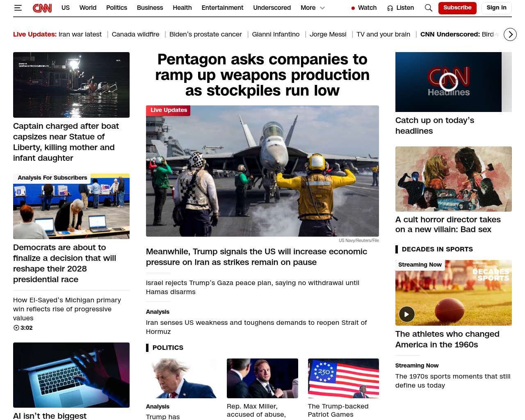525x420 pixels.
Task: Open Pentagon weapons production headline
Action: click(262, 75)
